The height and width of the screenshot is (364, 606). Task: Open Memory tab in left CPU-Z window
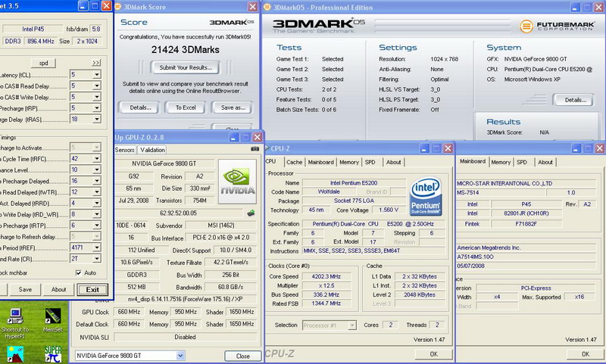click(x=349, y=162)
